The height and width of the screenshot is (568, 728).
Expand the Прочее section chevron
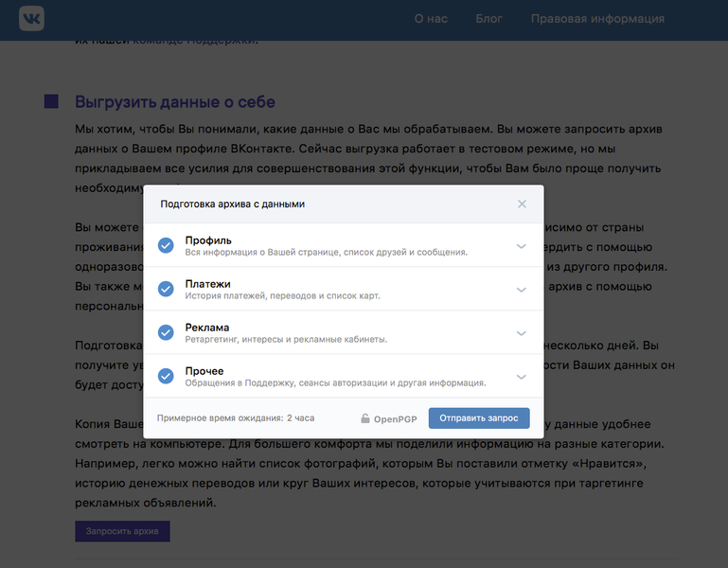[522, 377]
